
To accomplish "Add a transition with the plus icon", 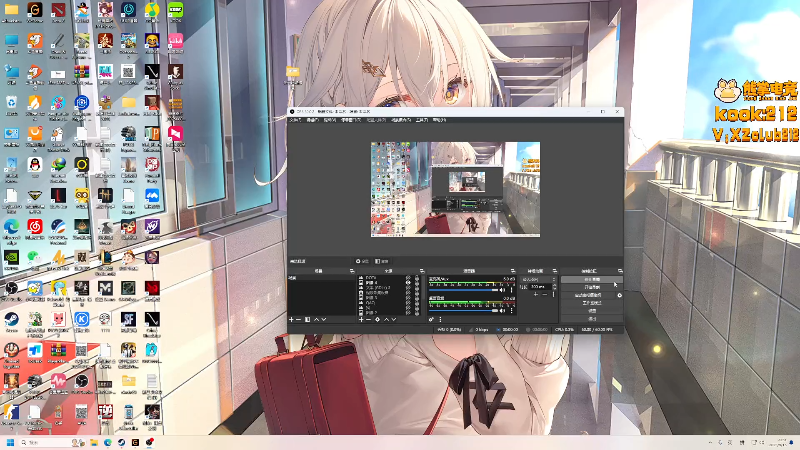I will [x=536, y=294].
